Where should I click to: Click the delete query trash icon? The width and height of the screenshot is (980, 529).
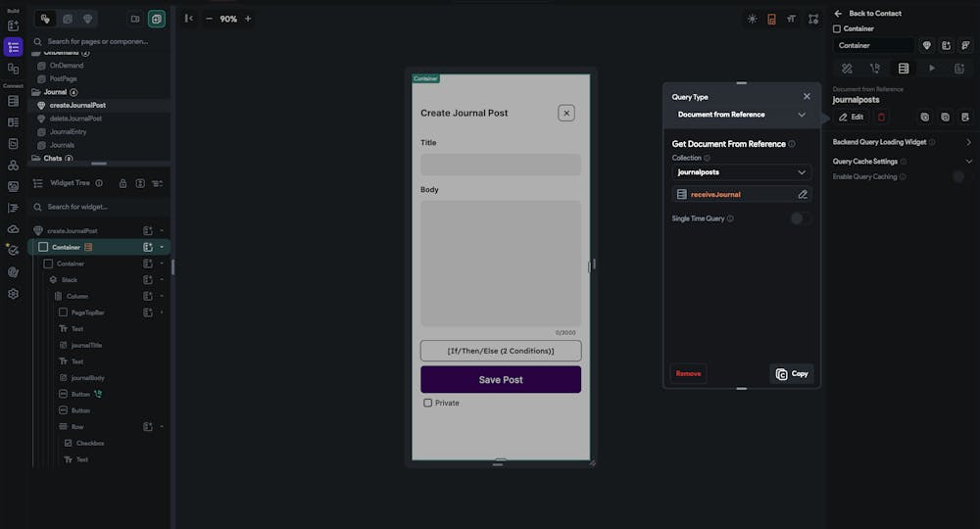click(881, 117)
